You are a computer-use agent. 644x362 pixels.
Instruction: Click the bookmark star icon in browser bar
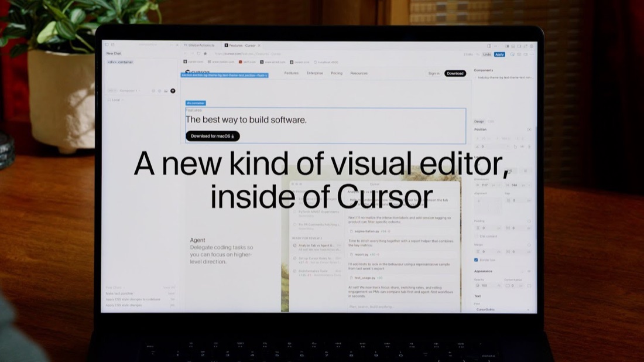point(205,54)
